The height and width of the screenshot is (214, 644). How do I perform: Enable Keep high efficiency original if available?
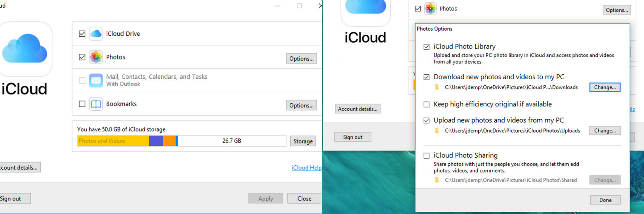427,104
